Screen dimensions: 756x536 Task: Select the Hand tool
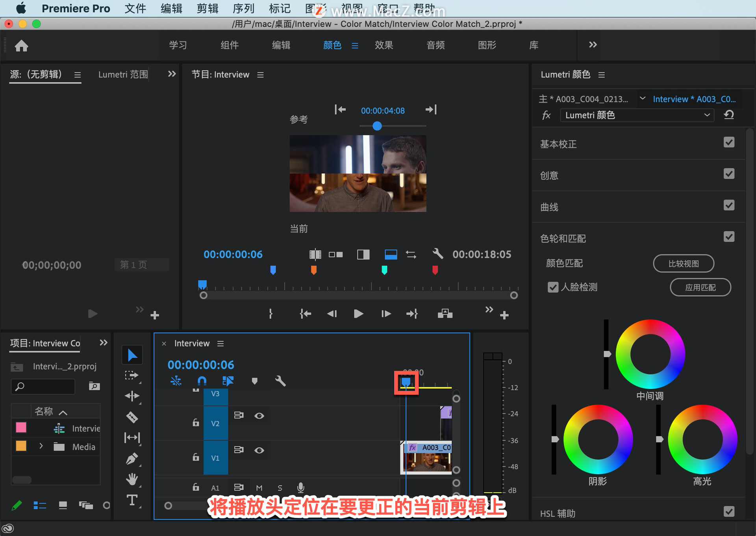pyautogui.click(x=132, y=479)
